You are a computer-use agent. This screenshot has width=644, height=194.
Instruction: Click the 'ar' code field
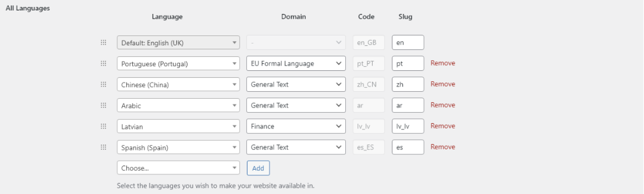coord(369,105)
